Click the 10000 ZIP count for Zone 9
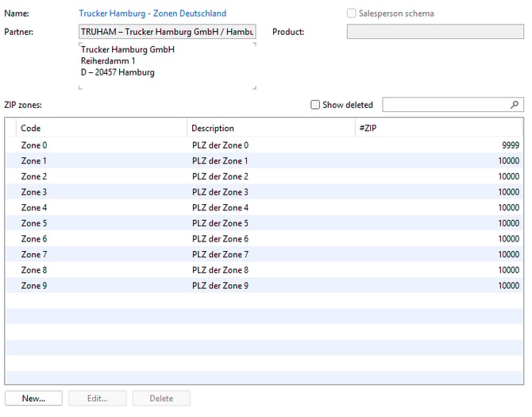Image resolution: width=532 pixels, height=417 pixels. [x=509, y=286]
